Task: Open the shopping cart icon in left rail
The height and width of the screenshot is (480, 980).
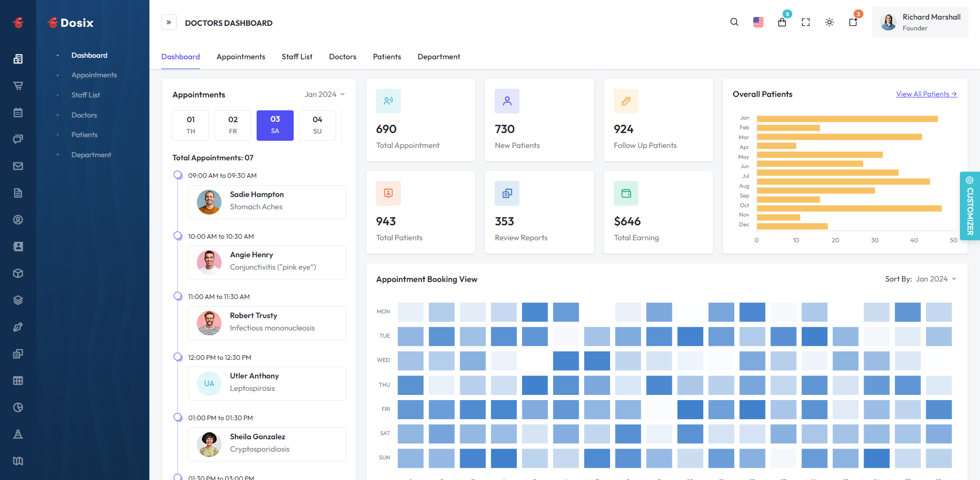Action: coord(18,86)
